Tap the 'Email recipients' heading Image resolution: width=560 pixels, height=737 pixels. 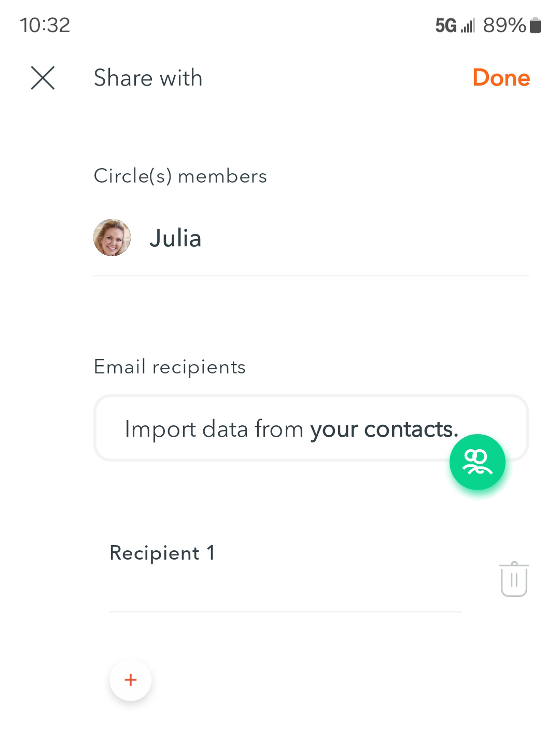(170, 367)
